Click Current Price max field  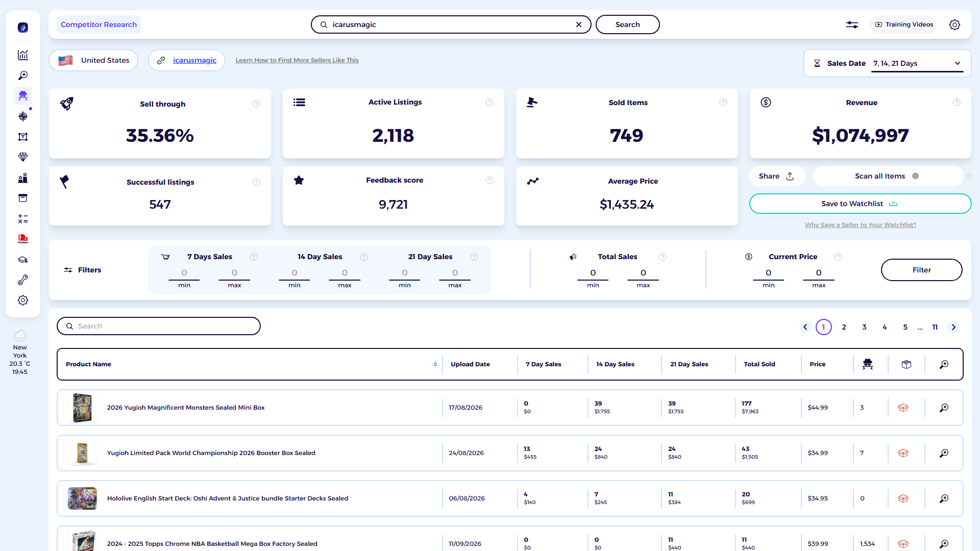pyautogui.click(x=819, y=273)
